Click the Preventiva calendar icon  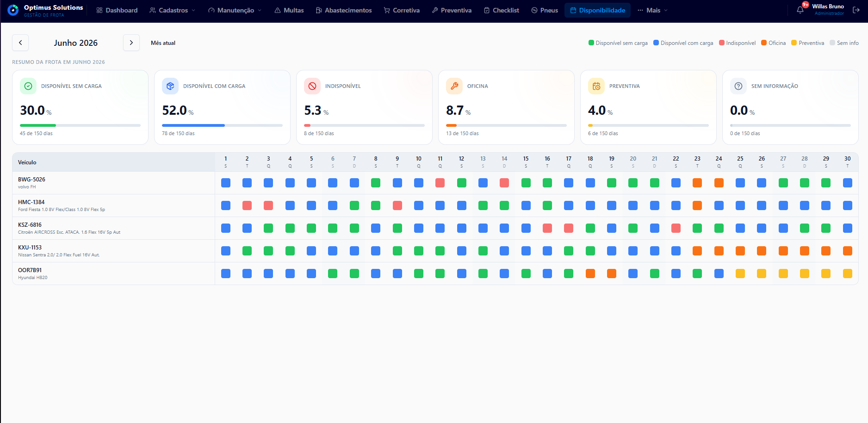coord(596,86)
